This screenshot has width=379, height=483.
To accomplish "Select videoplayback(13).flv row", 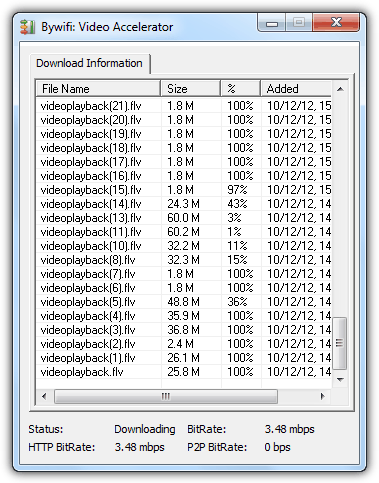I will tap(184, 218).
